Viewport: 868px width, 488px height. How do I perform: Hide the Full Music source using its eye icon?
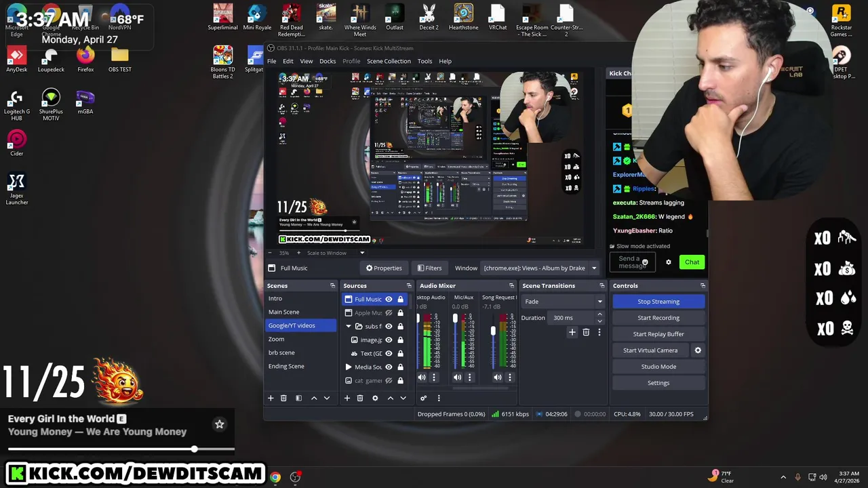pyautogui.click(x=389, y=299)
